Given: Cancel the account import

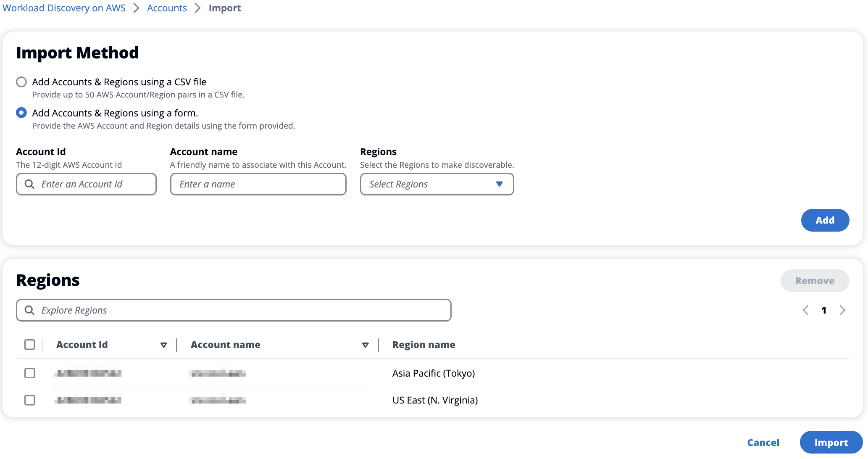Looking at the screenshot, I should point(763,442).
